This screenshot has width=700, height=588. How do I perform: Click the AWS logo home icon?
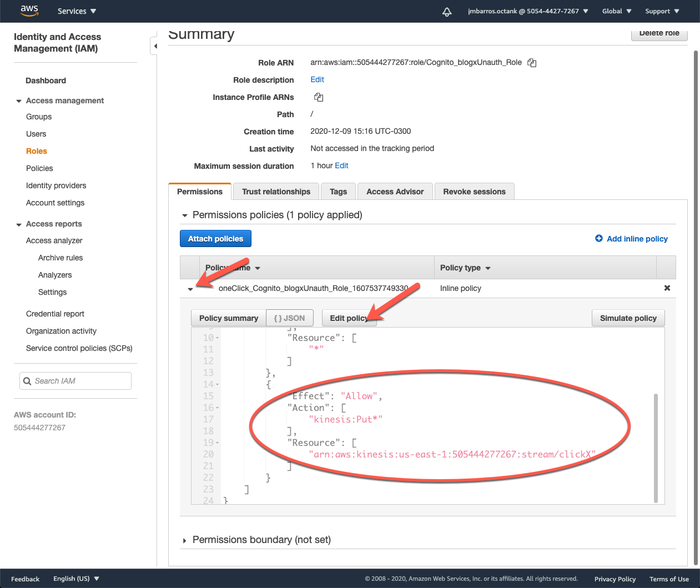(29, 11)
